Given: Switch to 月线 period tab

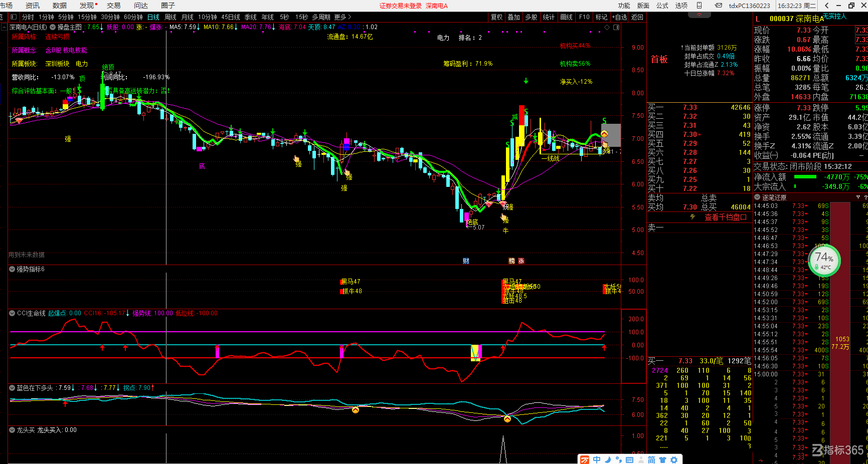Looking at the screenshot, I should [x=188, y=17].
